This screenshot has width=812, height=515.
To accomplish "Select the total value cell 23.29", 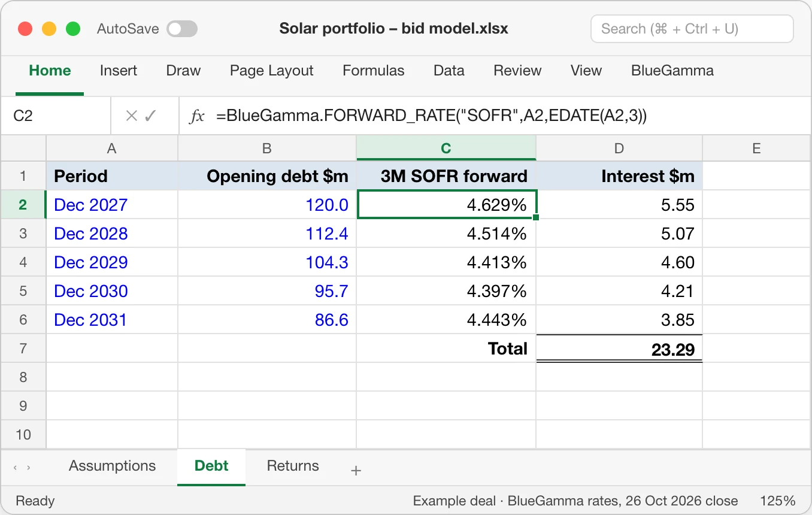I will (619, 349).
